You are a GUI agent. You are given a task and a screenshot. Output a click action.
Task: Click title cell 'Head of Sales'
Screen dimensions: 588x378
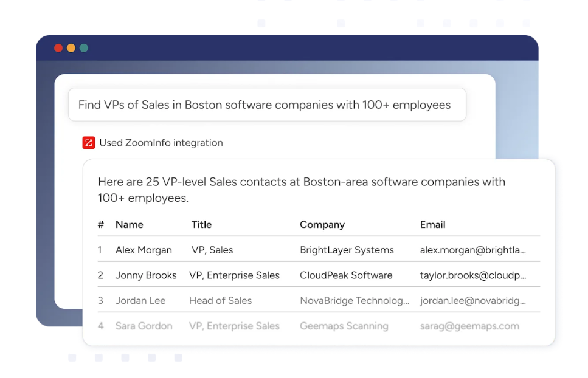point(221,300)
